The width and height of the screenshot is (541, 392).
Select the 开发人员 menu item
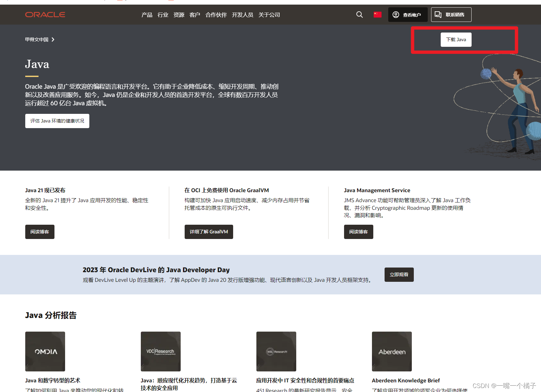[242, 15]
